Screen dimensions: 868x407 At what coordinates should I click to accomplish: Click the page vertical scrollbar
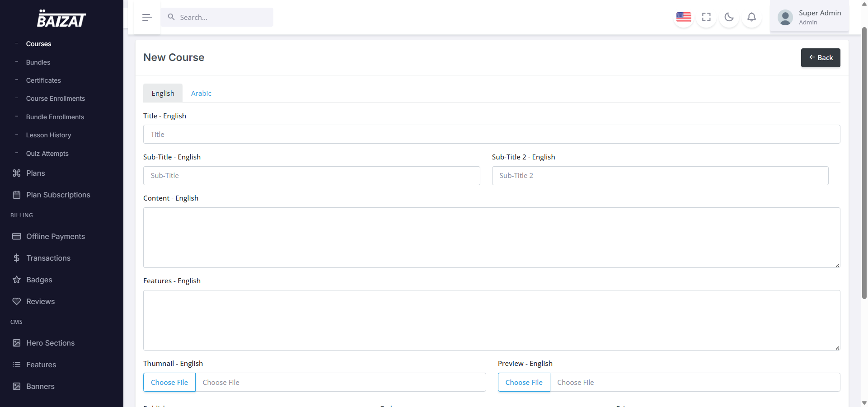coord(864,163)
